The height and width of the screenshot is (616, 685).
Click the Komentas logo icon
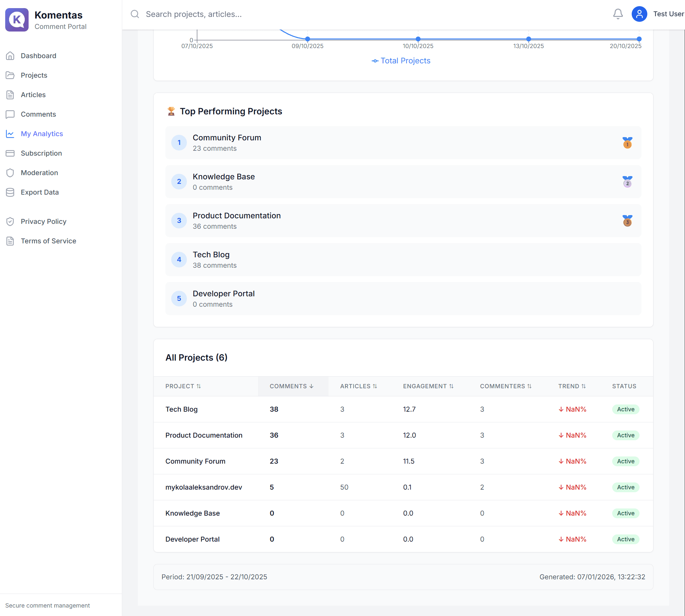point(17,19)
